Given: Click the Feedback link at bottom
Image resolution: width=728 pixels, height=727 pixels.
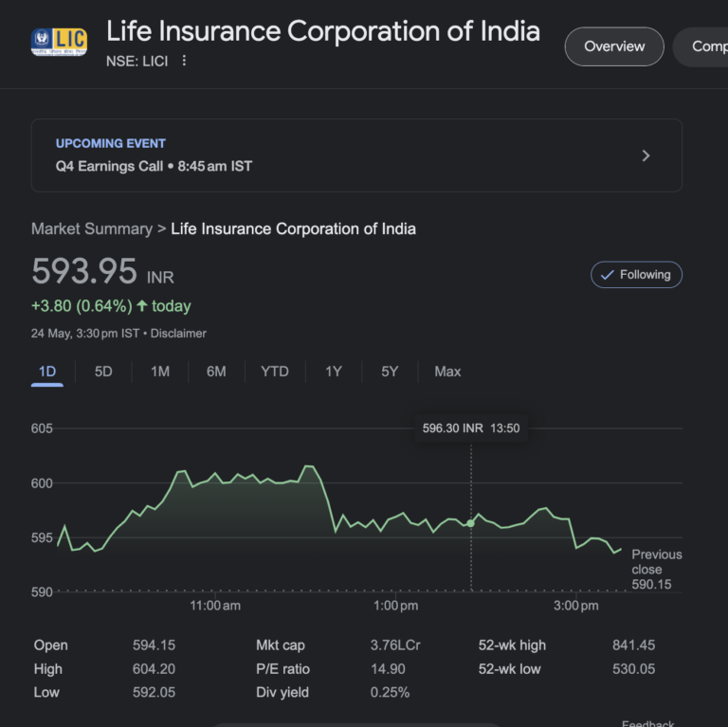Looking at the screenshot, I should tap(647, 722).
